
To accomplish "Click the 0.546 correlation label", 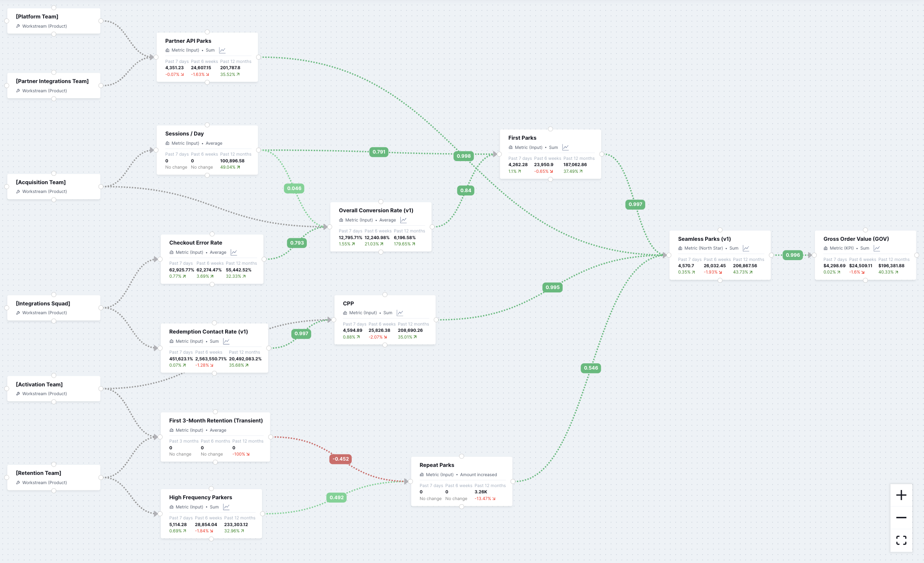I will 591,368.
